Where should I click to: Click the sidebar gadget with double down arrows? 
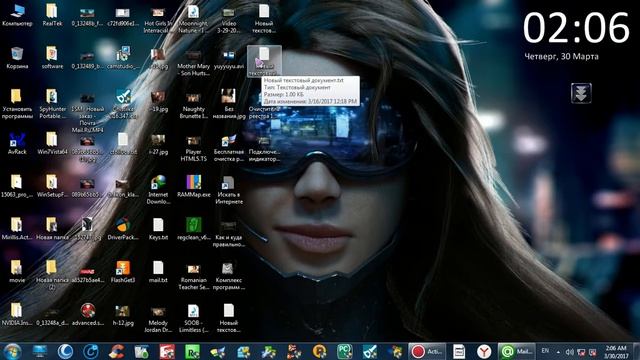click(x=581, y=93)
